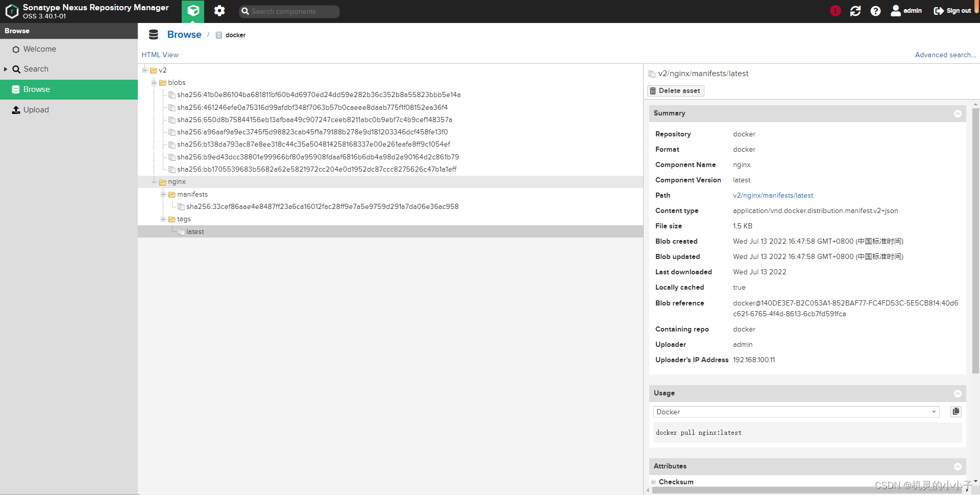Screen dimensions: 980x495
Task: Open HTML View link
Action: pyautogui.click(x=160, y=55)
